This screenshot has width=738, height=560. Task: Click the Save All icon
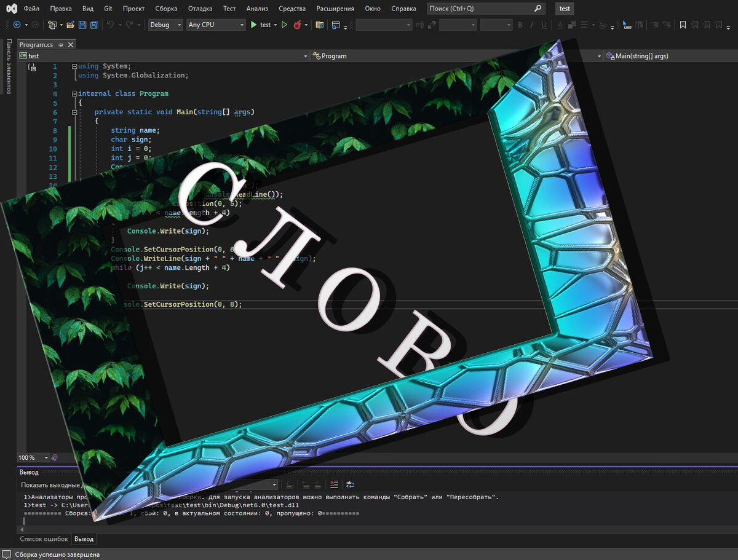(x=94, y=25)
